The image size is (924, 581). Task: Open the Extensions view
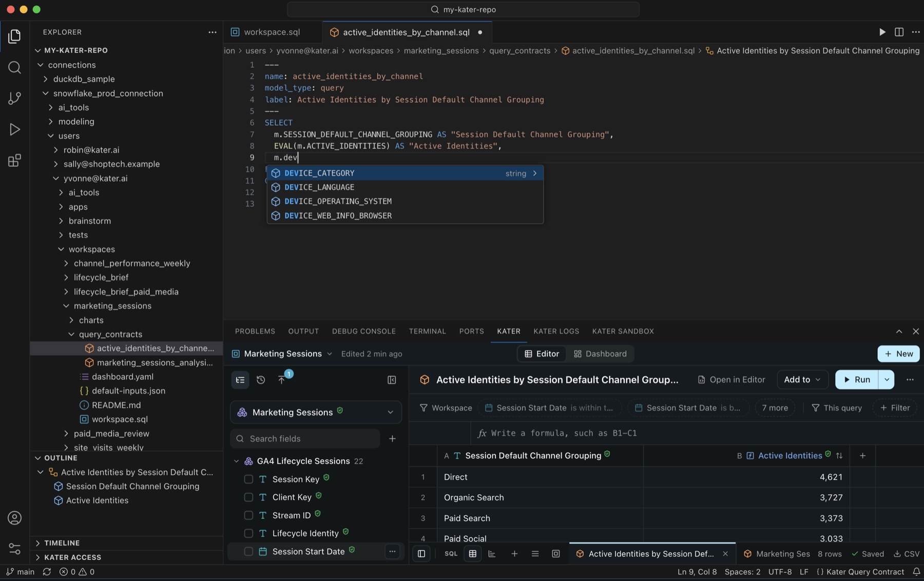tap(14, 161)
